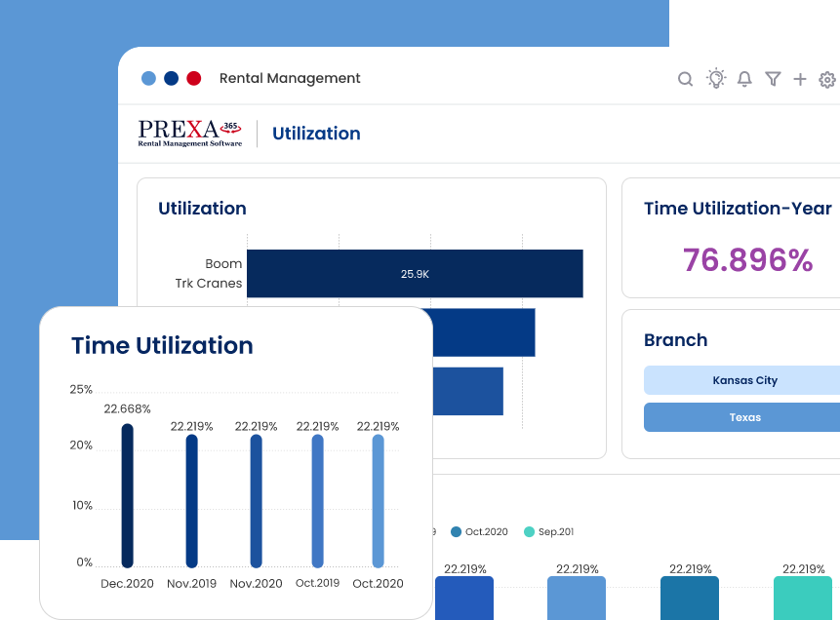Toggle Oct.2020 legend series

(x=479, y=531)
